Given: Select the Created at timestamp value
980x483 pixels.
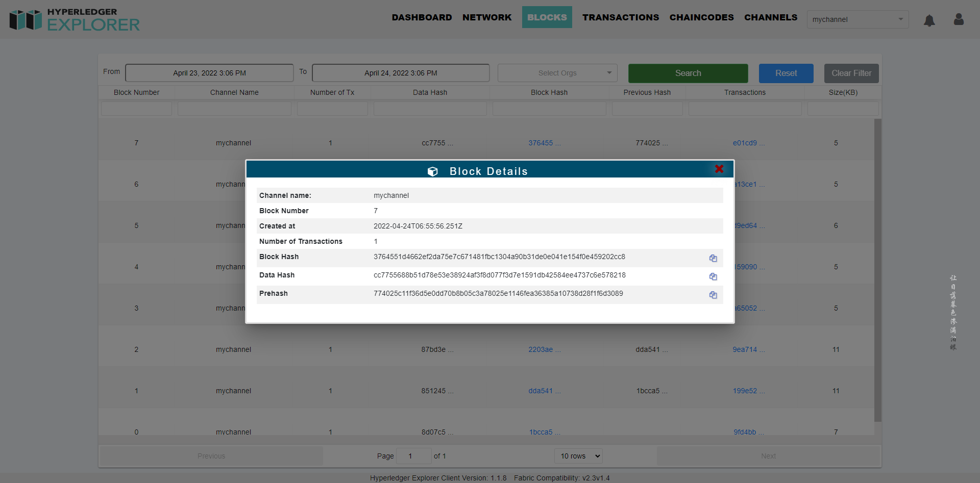Looking at the screenshot, I should (418, 226).
